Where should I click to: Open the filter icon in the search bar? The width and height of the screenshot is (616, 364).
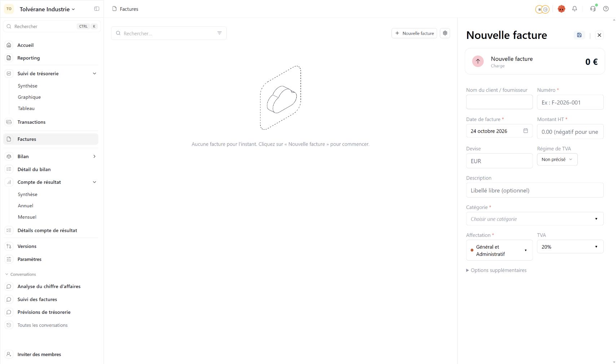point(219,33)
